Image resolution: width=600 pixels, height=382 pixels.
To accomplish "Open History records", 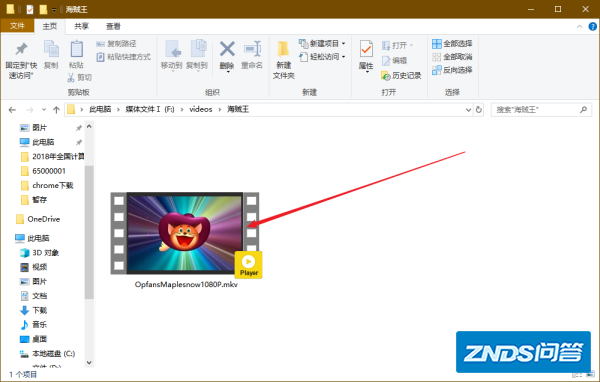I will [x=401, y=76].
